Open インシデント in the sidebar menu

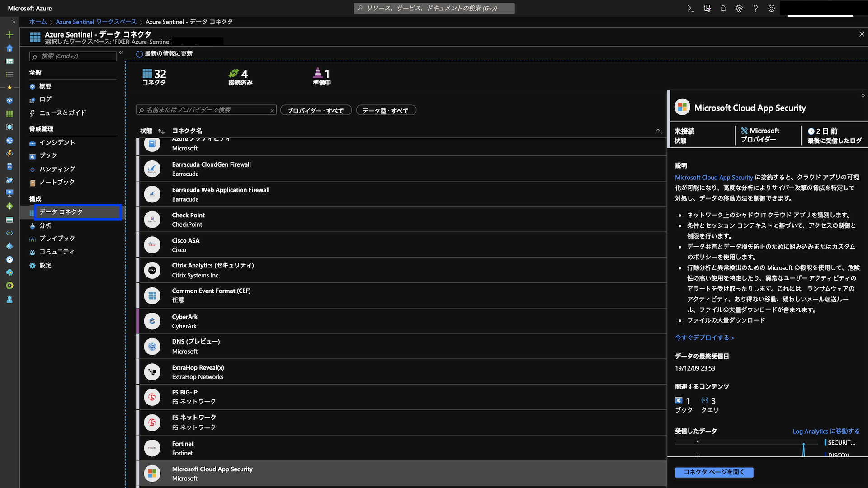(x=57, y=142)
